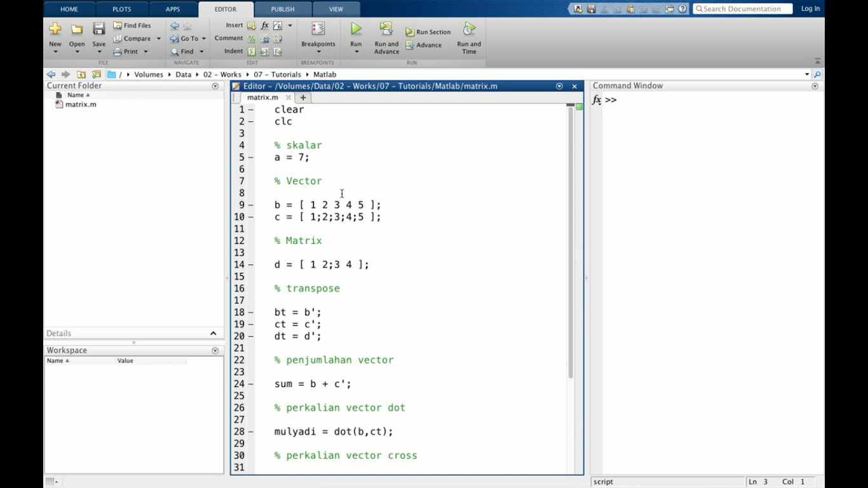
Task: Switch to the APPS tab
Action: point(173,9)
